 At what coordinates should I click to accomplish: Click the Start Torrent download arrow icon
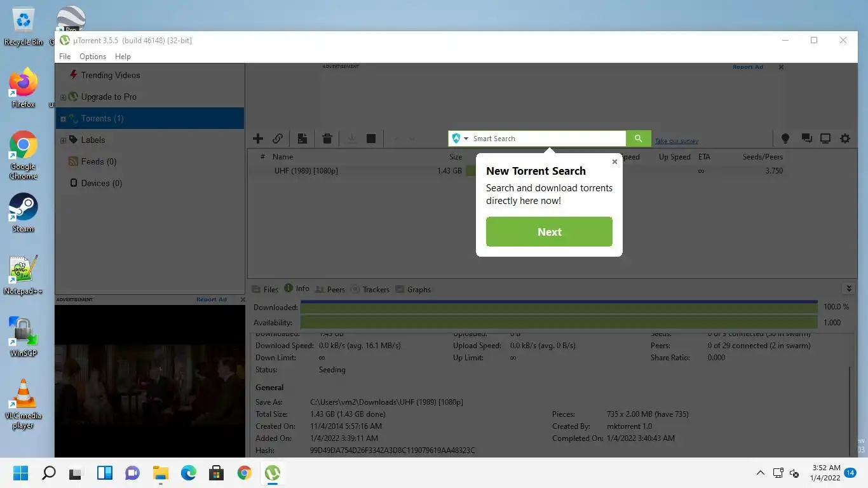pos(351,139)
